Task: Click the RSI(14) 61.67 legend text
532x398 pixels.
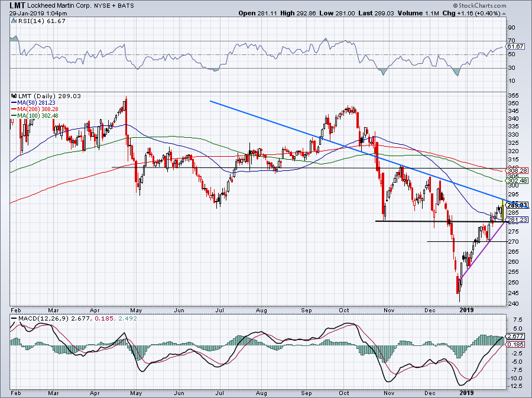Action: (42, 21)
